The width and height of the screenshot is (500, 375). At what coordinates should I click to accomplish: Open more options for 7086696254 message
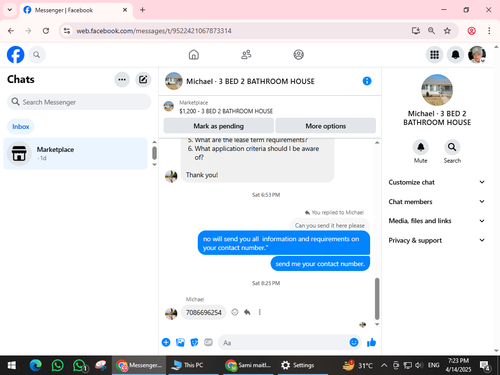tap(259, 312)
